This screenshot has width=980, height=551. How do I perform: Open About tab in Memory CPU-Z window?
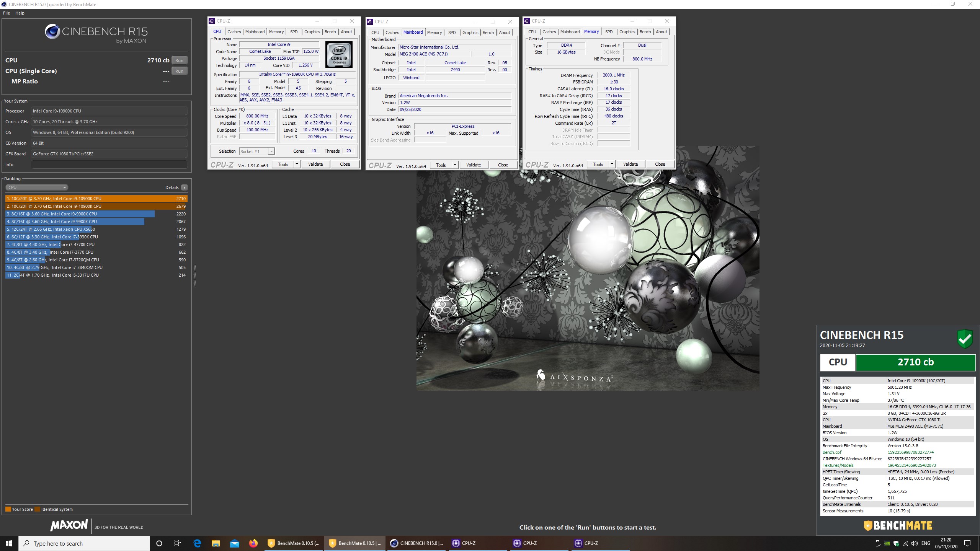click(x=661, y=32)
